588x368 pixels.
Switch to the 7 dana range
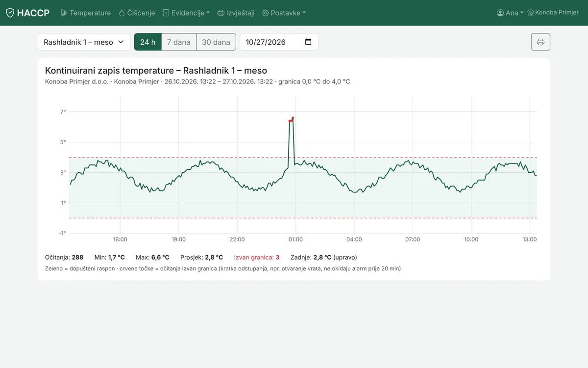click(178, 42)
